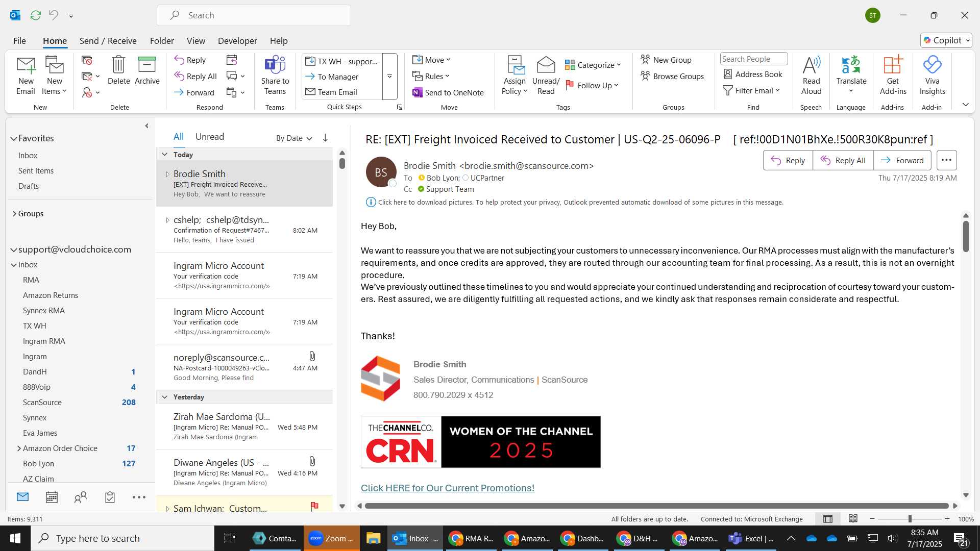Click Send to OneNote icon
The height and width of the screenshot is (551, 980).
(x=417, y=92)
